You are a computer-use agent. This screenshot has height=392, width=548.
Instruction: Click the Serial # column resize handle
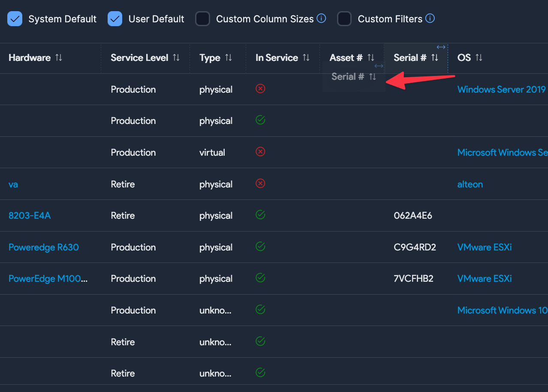(x=441, y=48)
